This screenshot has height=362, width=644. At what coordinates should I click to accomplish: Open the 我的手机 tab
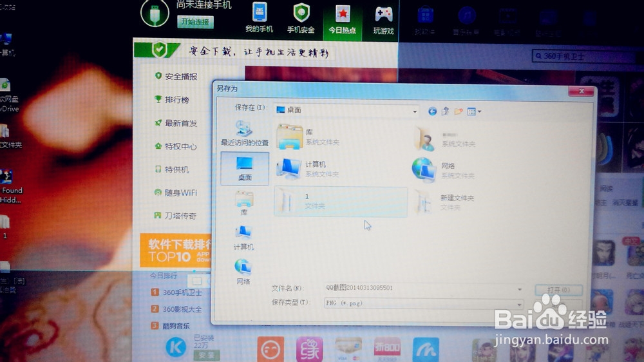pos(259,17)
